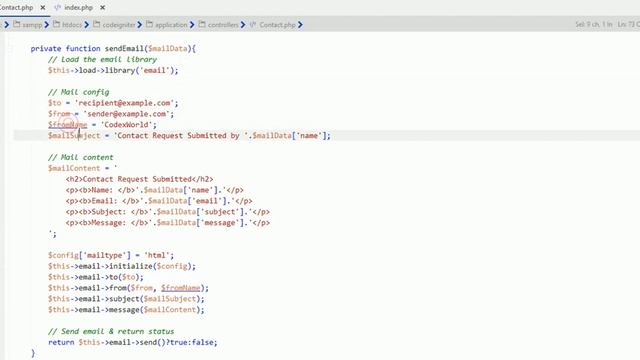This screenshot has height=360, width=640.
Task: Click the selection status 'Sel 9 ch, 1 ln'
Action: coord(594,24)
